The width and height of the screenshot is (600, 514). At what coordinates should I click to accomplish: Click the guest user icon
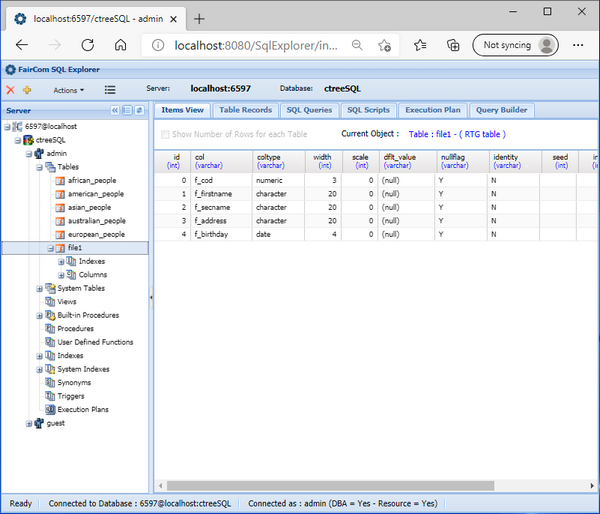point(39,423)
